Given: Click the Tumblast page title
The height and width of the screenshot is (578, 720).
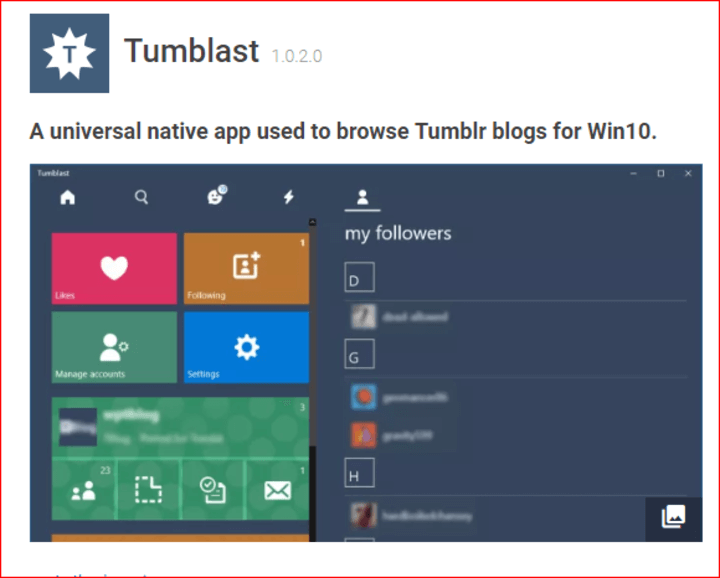Looking at the screenshot, I should pos(191,50).
